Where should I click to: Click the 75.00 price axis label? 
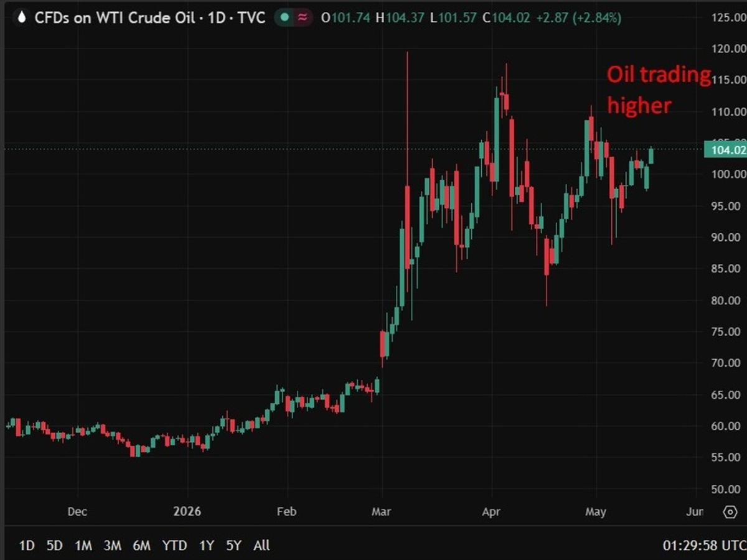coord(726,332)
